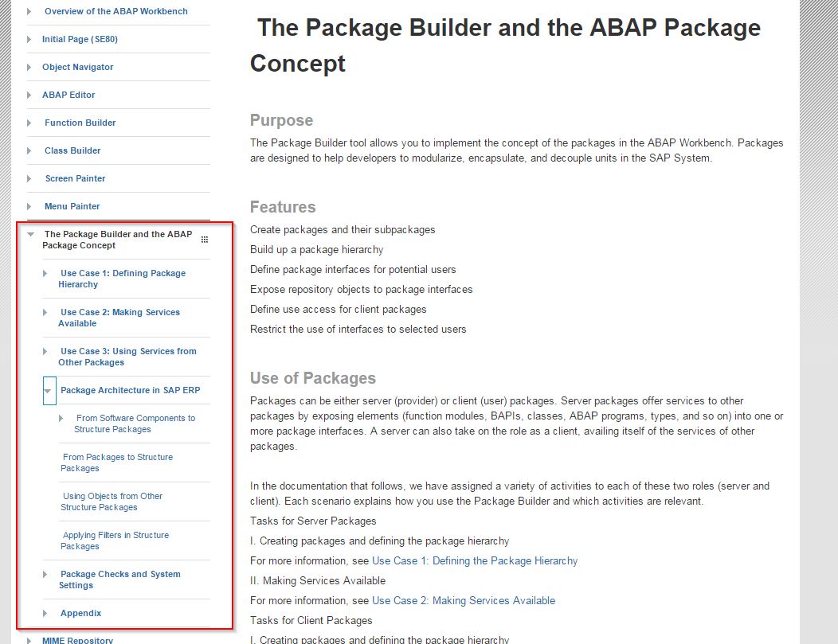Open the Function Builder topic

80,123
